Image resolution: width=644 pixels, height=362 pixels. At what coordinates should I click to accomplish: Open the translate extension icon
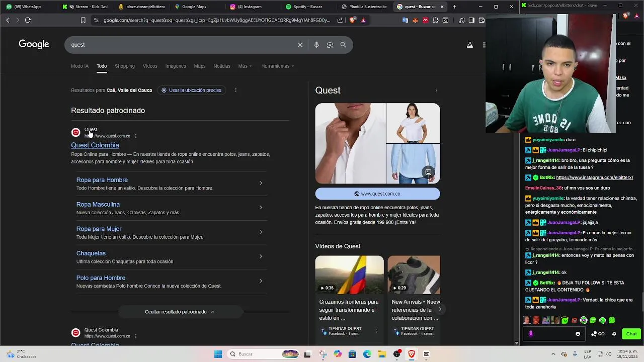tap(405, 20)
